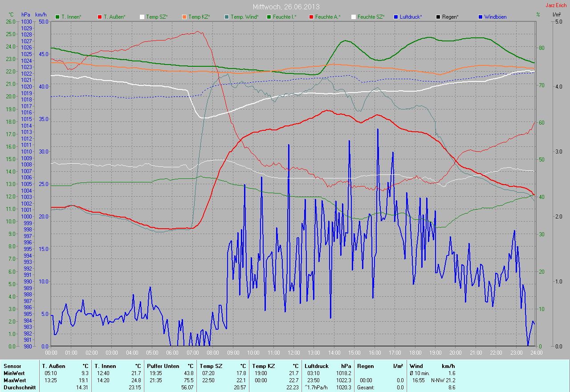
Task: Click the 12:00 time axis label
Action: point(293,352)
